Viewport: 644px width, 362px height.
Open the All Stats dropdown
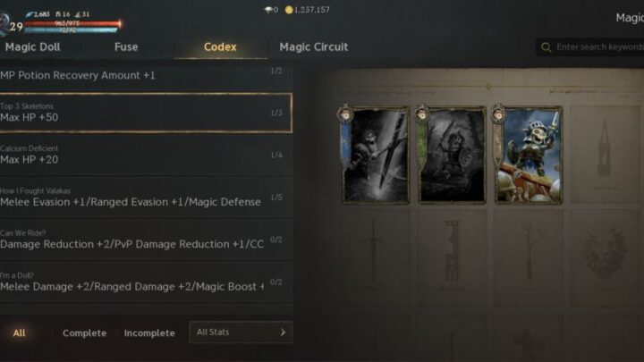(241, 332)
